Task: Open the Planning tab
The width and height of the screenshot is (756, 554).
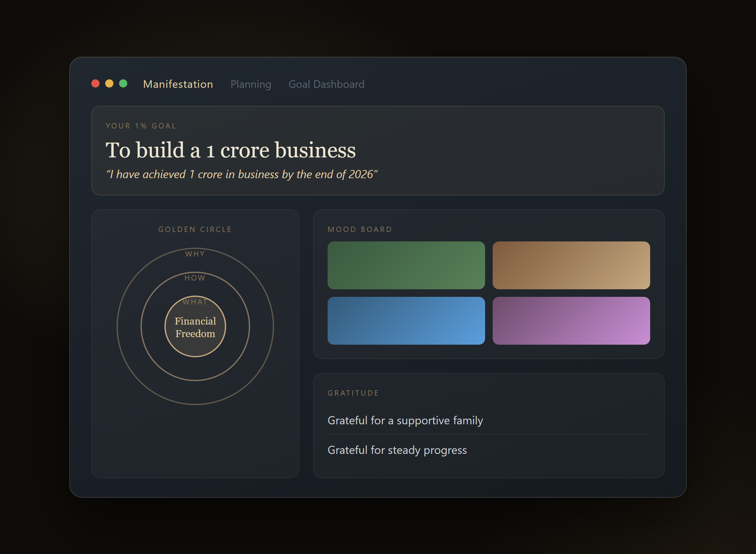Action: (251, 84)
